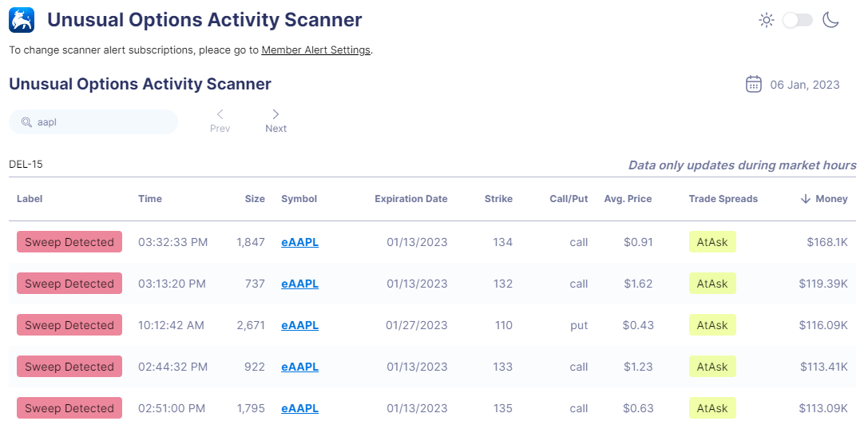Sort by the Avg. Price column header
The height and width of the screenshot is (429, 868).
[x=628, y=199]
